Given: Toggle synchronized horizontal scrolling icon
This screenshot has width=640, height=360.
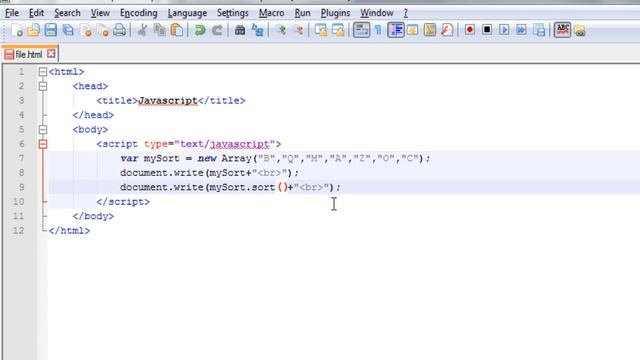Looking at the screenshot, I should [338, 30].
